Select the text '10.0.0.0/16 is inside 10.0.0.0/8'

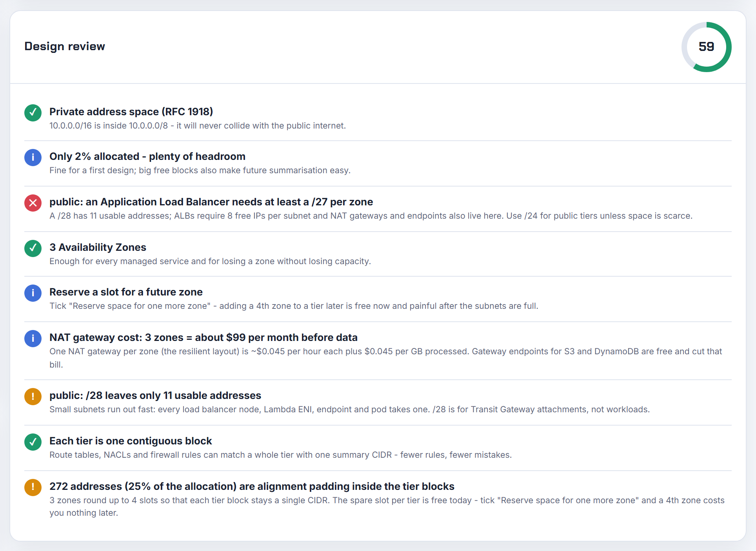pyautogui.click(x=109, y=126)
